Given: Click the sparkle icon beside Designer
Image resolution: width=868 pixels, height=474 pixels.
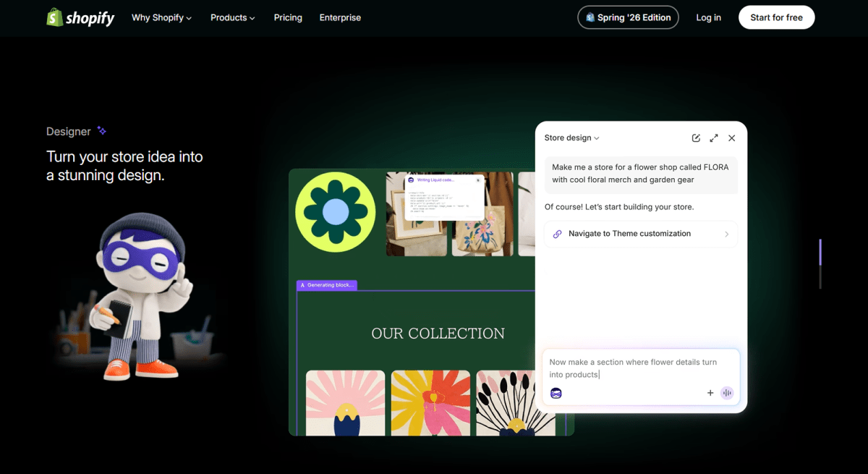Looking at the screenshot, I should point(102,131).
